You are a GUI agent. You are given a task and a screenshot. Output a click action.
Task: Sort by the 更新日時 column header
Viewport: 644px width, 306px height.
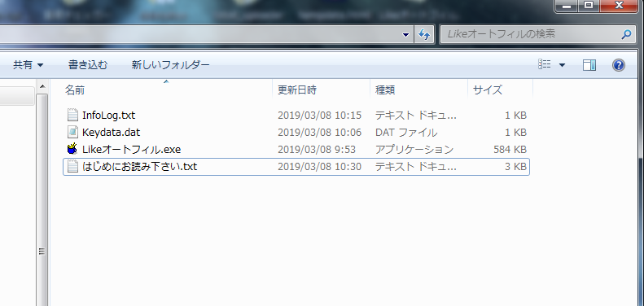(x=321, y=90)
